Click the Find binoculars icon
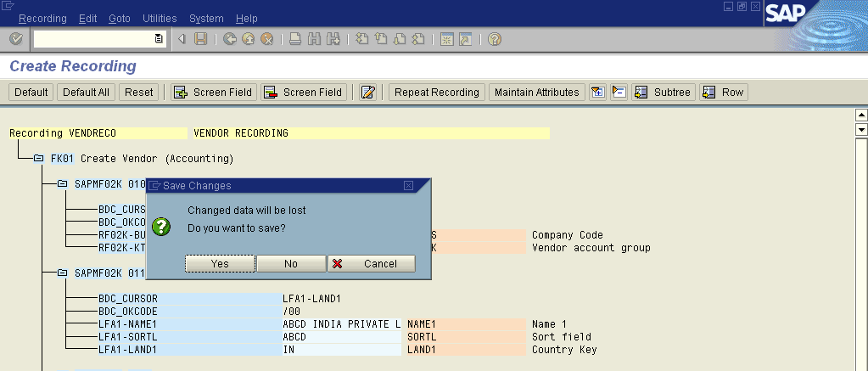 tap(314, 39)
